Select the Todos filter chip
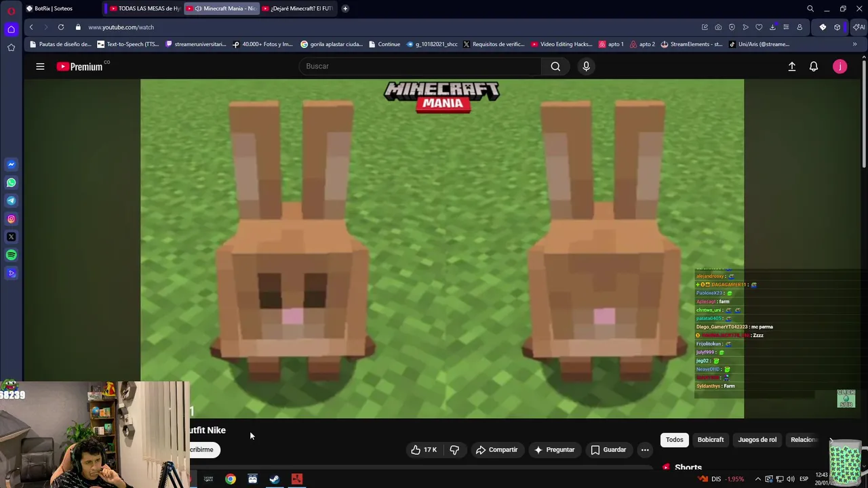The height and width of the screenshot is (488, 868). tap(674, 440)
